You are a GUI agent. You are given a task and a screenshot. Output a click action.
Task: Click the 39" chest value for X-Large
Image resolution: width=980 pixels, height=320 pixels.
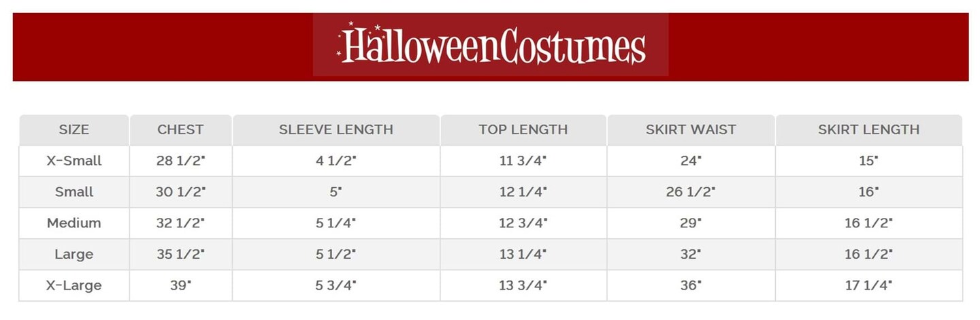(x=180, y=286)
